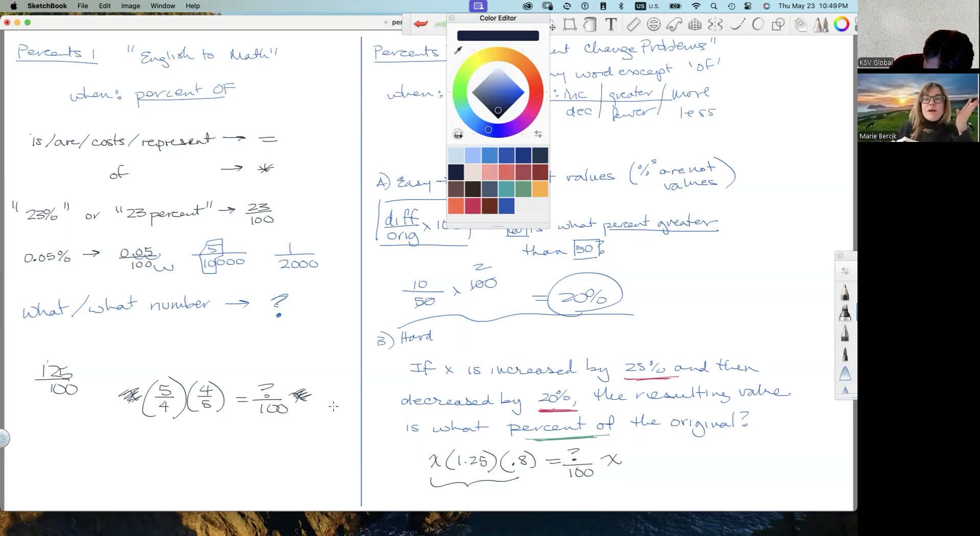Select the Text tool

coord(611,24)
